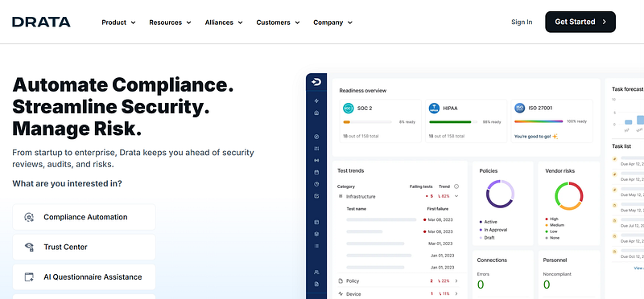This screenshot has width=644, height=299.
Task: Click the Infrastructure row category icon
Action: [341, 196]
